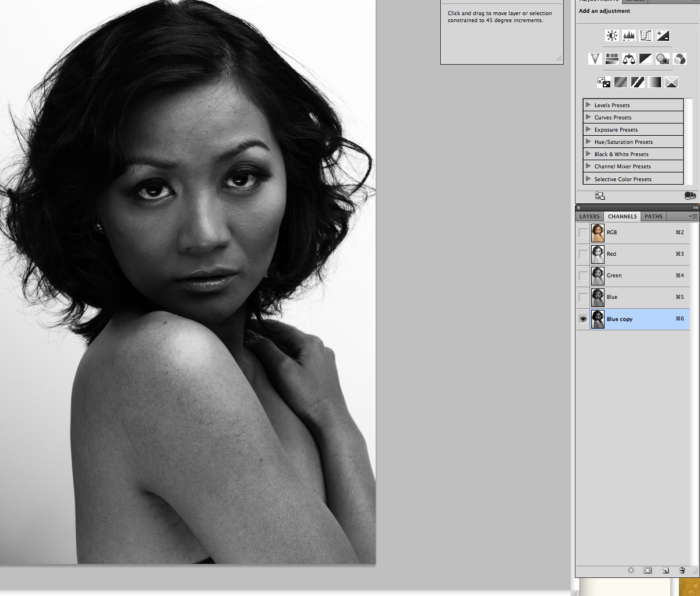Image resolution: width=700 pixels, height=596 pixels.
Task: Add a Levels adjustment
Action: pos(628,36)
